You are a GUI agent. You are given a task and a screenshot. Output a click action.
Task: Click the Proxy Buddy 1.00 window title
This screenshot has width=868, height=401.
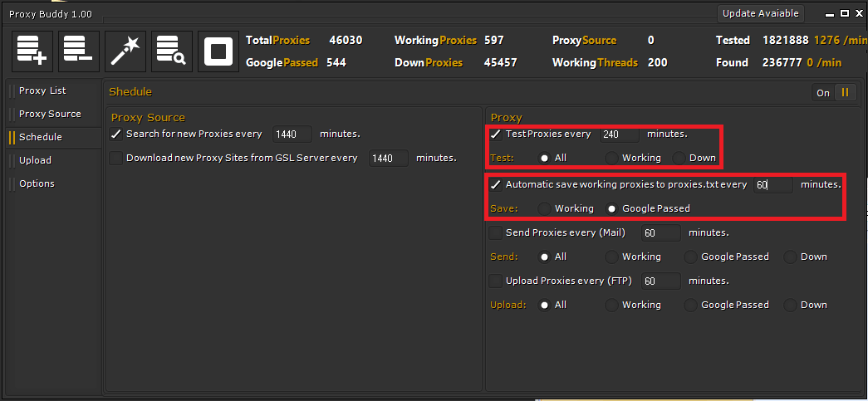[x=51, y=14]
